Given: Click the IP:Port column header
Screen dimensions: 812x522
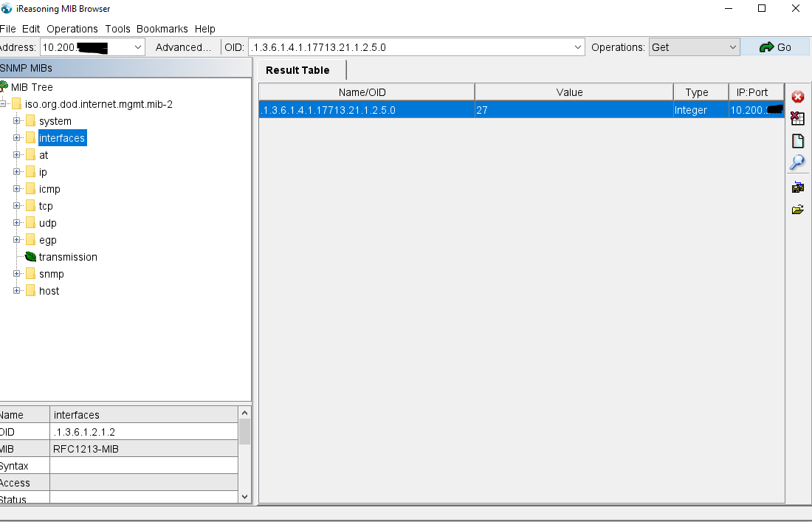Looking at the screenshot, I should pyautogui.click(x=756, y=92).
